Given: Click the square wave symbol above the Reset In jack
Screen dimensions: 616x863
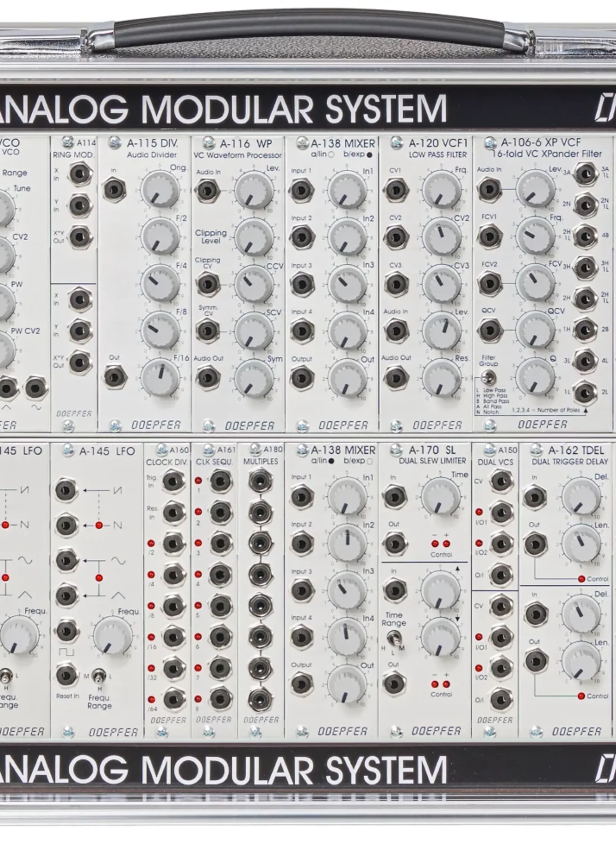Looking at the screenshot, I should tap(66, 652).
